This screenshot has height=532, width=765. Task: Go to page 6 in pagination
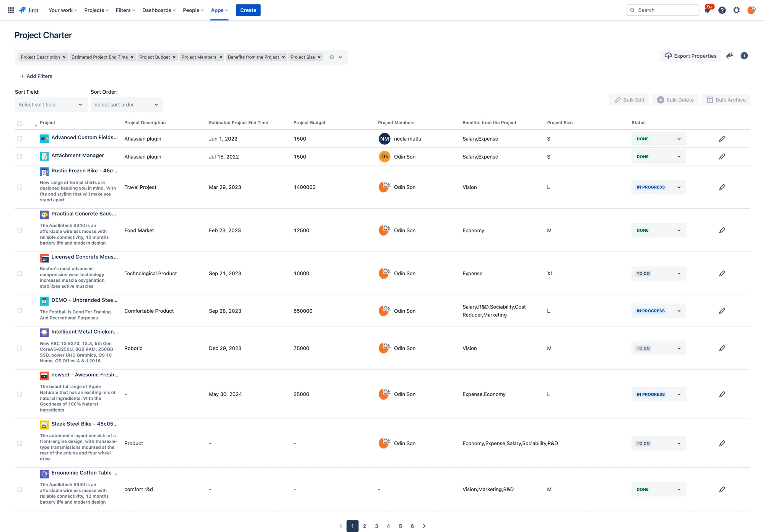click(412, 526)
